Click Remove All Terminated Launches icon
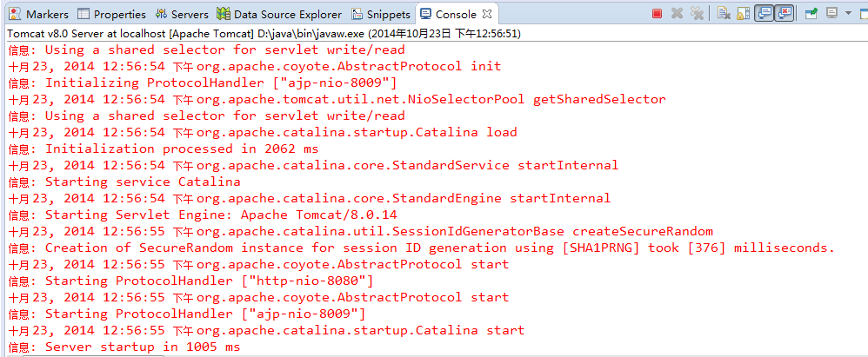 [697, 14]
